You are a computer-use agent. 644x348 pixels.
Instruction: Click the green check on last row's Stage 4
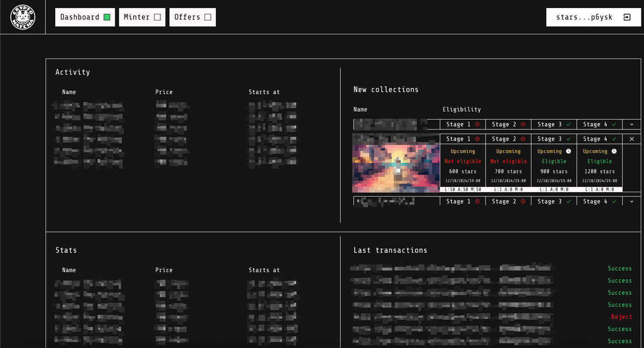[614, 201]
